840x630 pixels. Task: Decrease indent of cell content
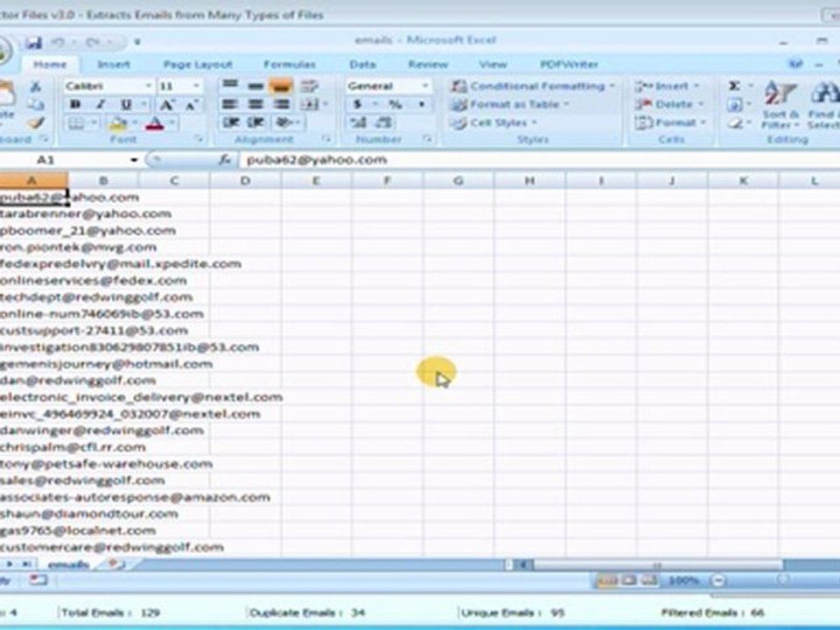(231, 122)
